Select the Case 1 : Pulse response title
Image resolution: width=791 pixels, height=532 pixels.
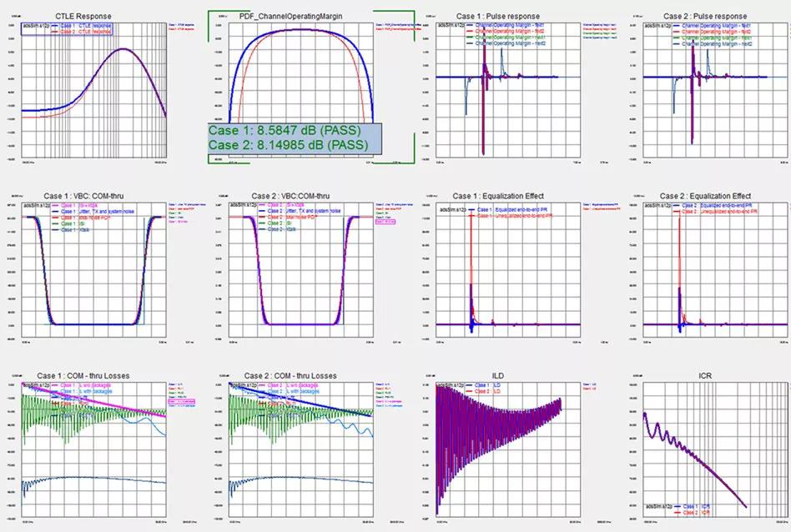(x=498, y=16)
